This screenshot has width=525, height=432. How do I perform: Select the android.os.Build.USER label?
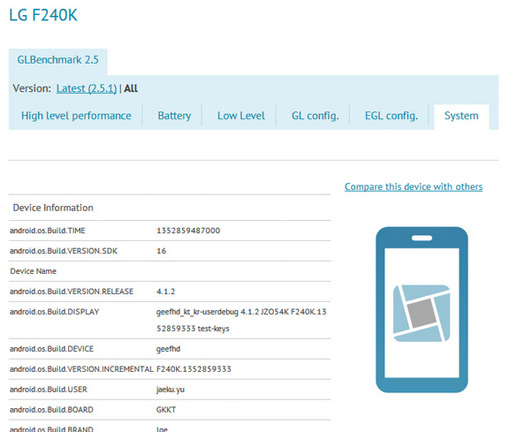pos(49,389)
